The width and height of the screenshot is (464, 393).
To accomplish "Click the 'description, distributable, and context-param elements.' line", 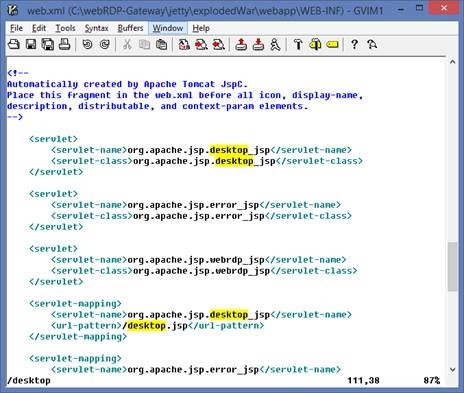I will coord(157,106).
